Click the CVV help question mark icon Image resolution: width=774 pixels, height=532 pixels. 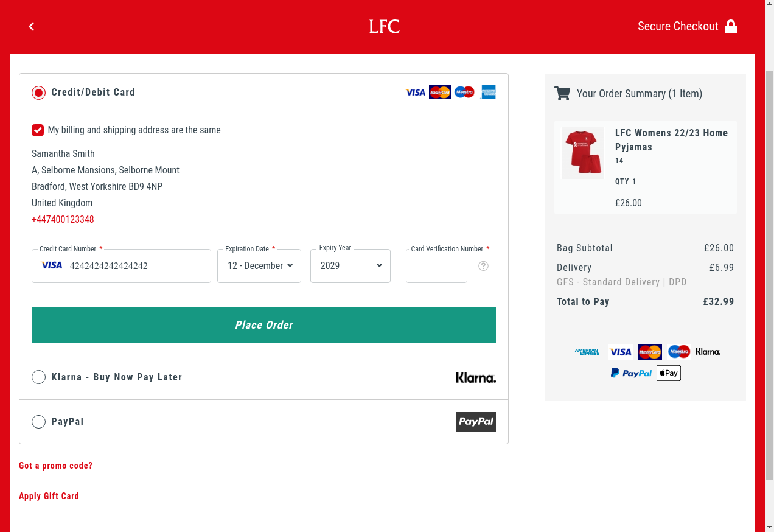[x=483, y=266]
